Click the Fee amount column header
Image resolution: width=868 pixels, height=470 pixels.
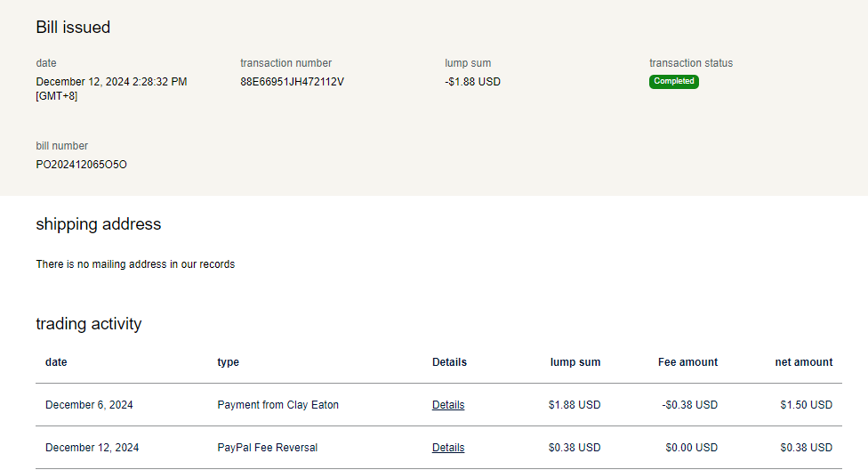click(x=687, y=362)
